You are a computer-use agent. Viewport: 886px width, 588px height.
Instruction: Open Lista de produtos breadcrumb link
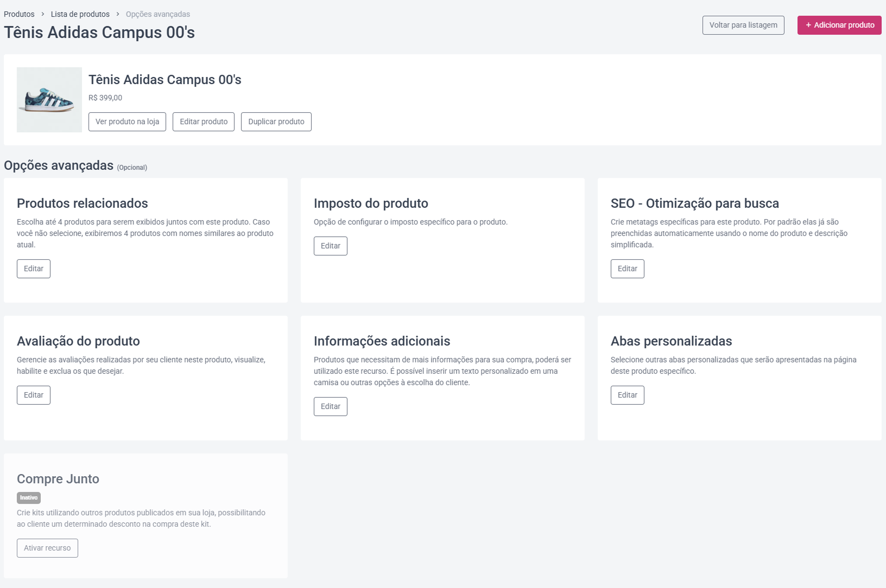click(x=80, y=14)
